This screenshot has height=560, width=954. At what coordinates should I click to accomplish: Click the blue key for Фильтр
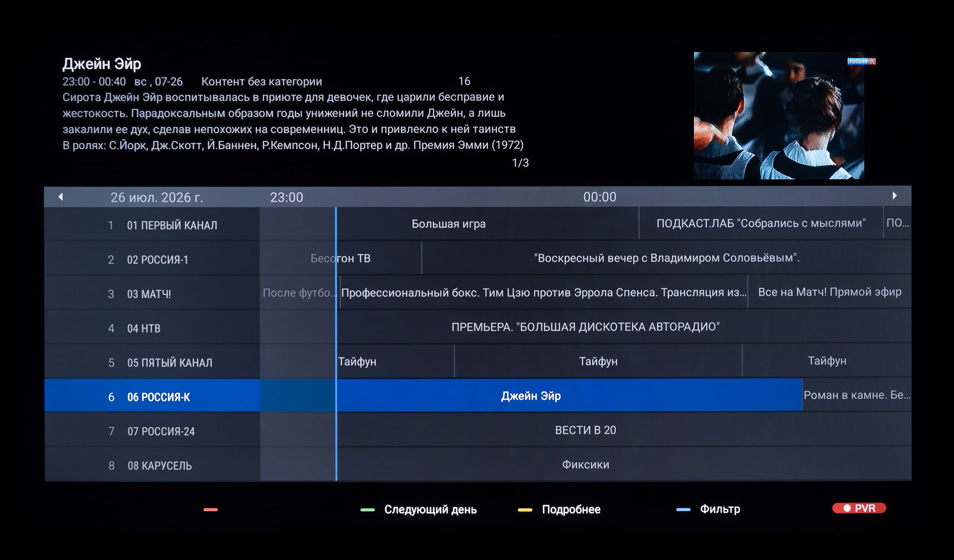click(x=683, y=509)
